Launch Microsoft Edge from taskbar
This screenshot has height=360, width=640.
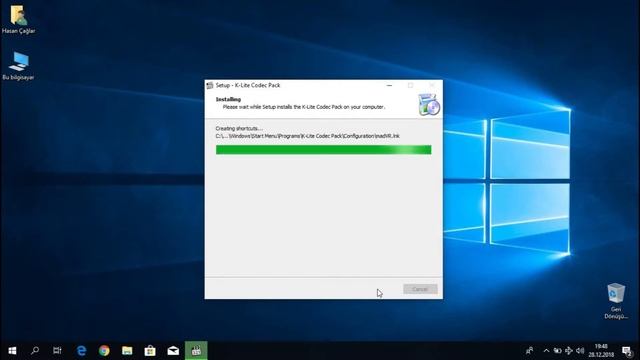click(81, 351)
